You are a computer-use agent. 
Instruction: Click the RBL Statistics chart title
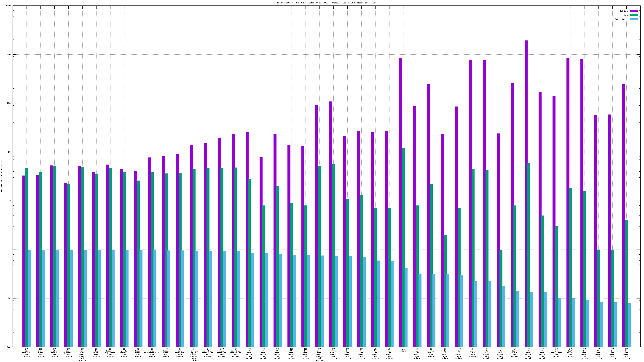tap(326, 3)
